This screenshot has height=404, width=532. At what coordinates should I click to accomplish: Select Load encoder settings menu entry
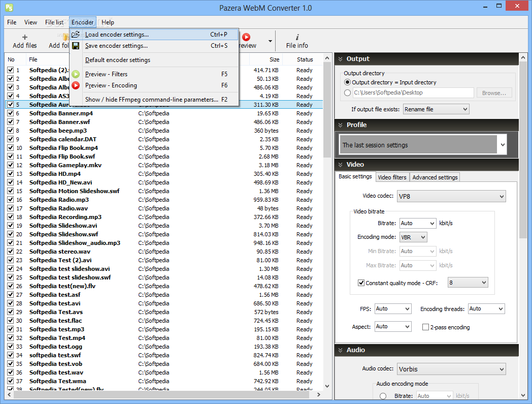154,35
